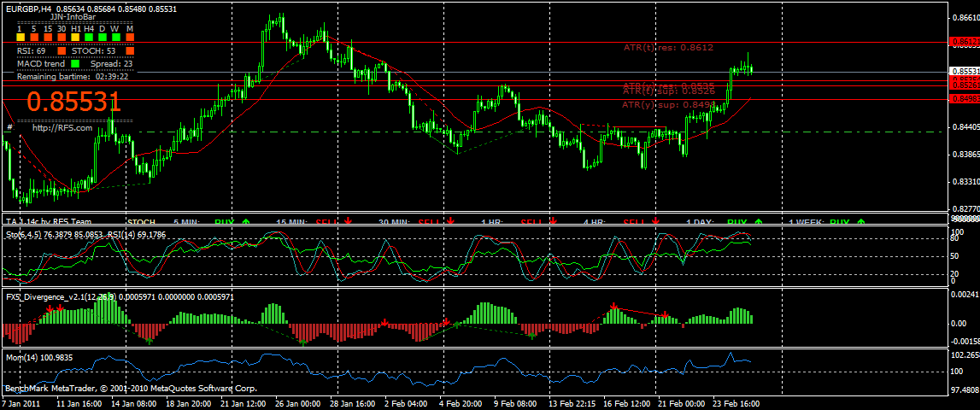Click the ATR(t) res: 0.8612 label
980x410 pixels.
pos(668,47)
